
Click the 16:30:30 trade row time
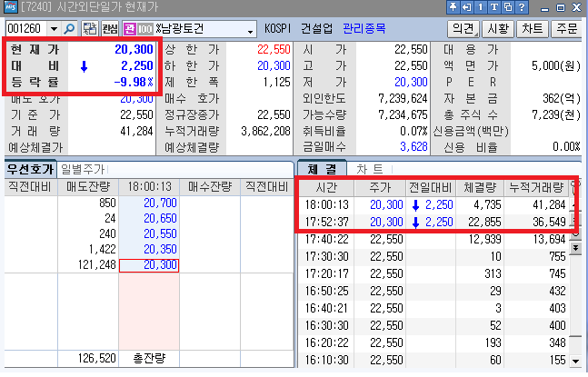326,325
